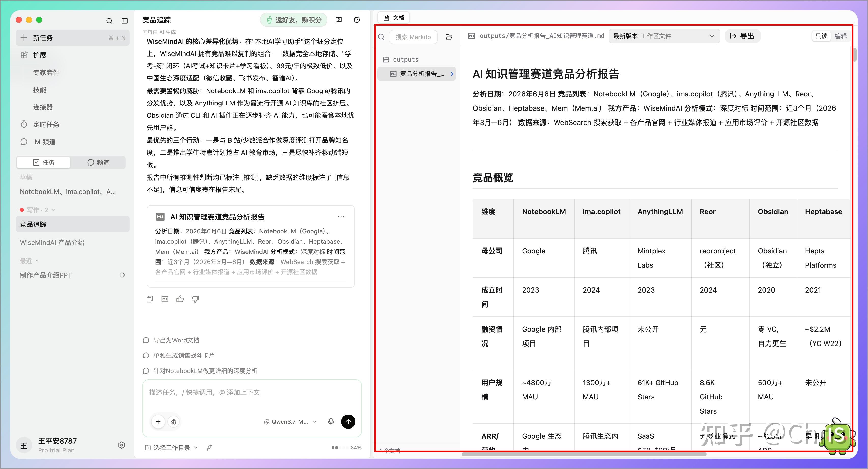Click the search icon in document panel
This screenshot has width=868, height=469.
[x=381, y=37]
